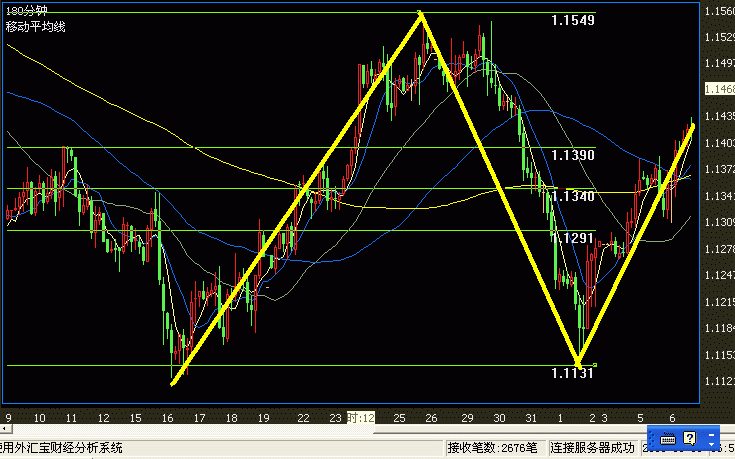This screenshot has height=459, width=735.
Task: Click the 1.1549 price level label
Action: (x=573, y=20)
